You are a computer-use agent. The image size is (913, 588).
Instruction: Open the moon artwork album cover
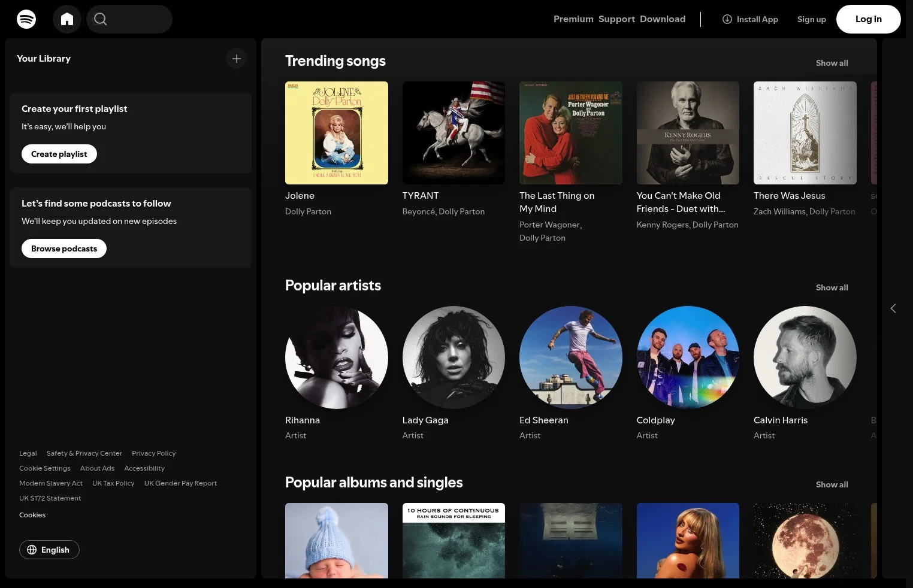(805, 541)
